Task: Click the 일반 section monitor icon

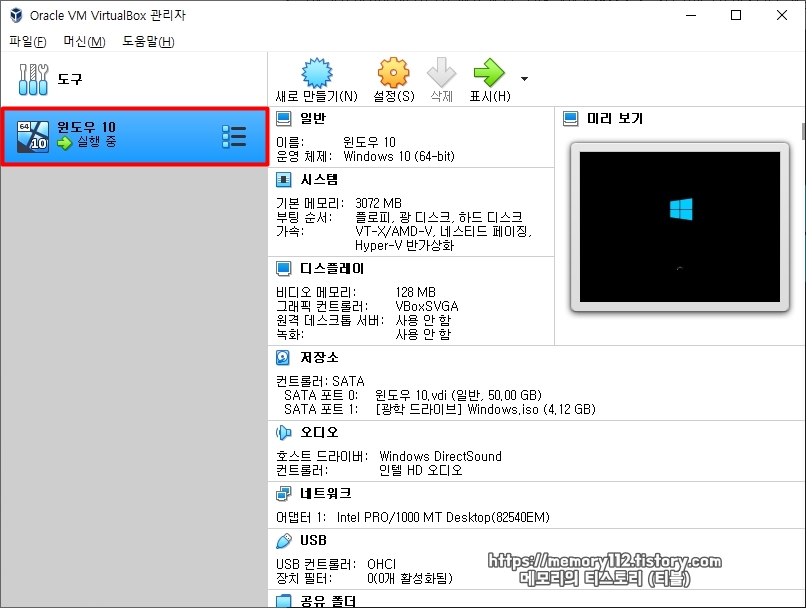Action: [x=283, y=119]
